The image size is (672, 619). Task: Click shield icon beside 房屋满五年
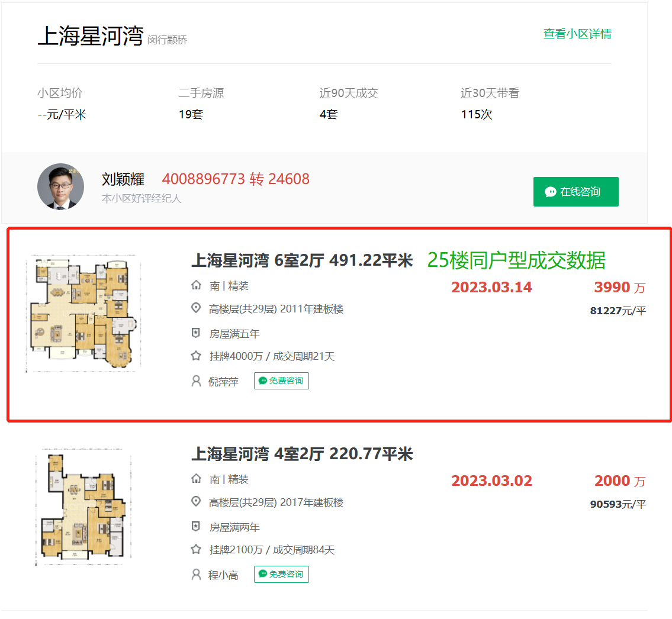196,333
